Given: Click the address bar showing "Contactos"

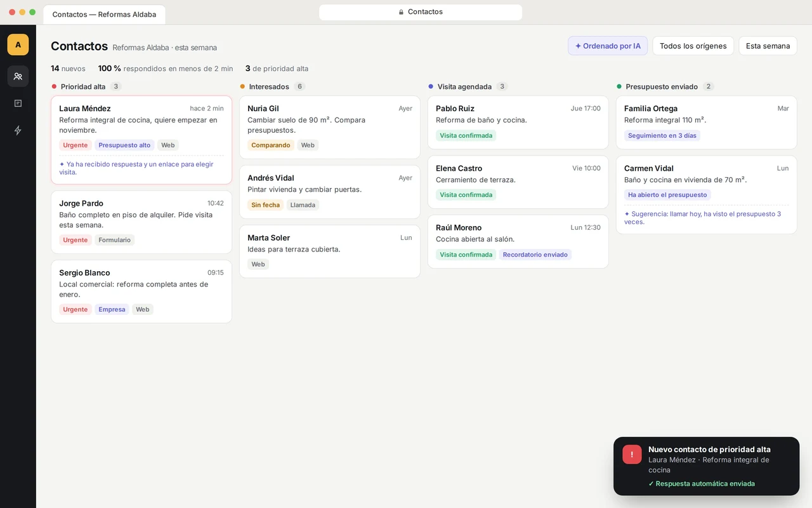Looking at the screenshot, I should [421, 12].
